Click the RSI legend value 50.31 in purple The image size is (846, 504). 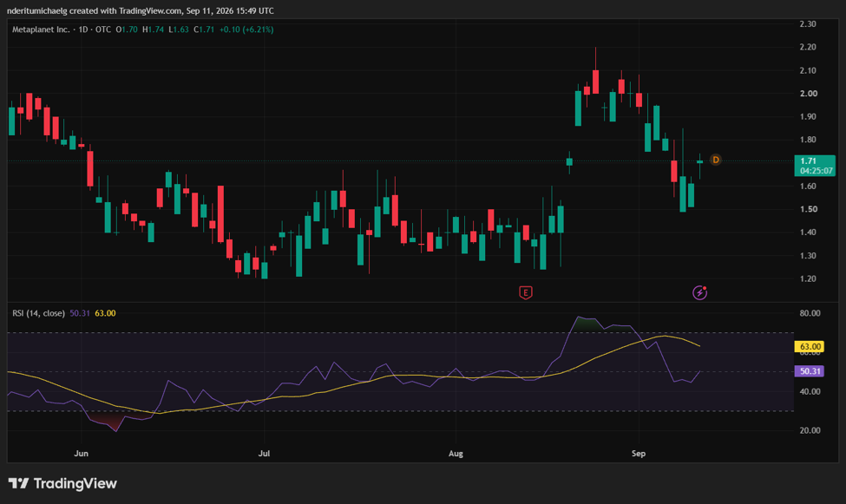(80, 313)
